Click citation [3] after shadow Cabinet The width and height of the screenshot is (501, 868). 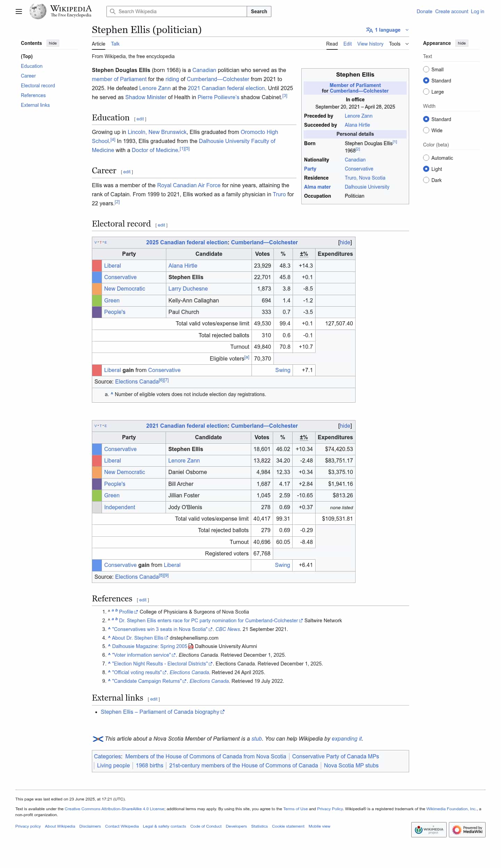pyautogui.click(x=285, y=96)
